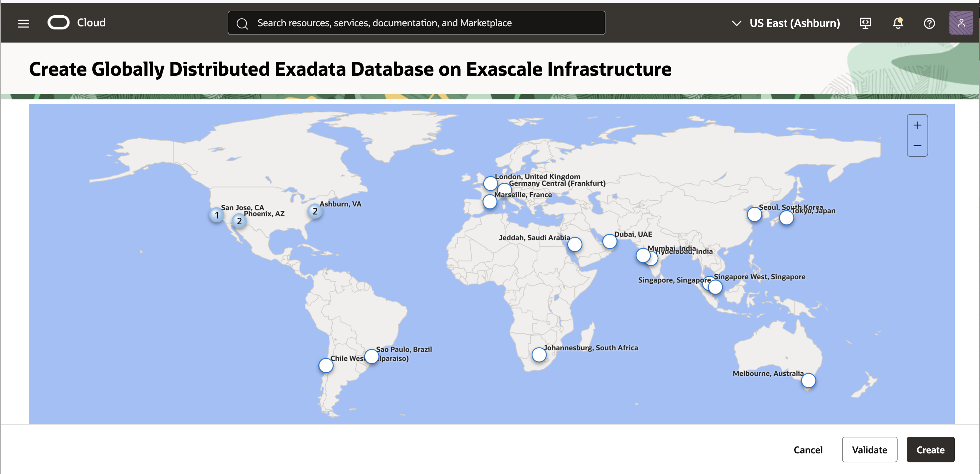Click the Validate button

click(870, 450)
